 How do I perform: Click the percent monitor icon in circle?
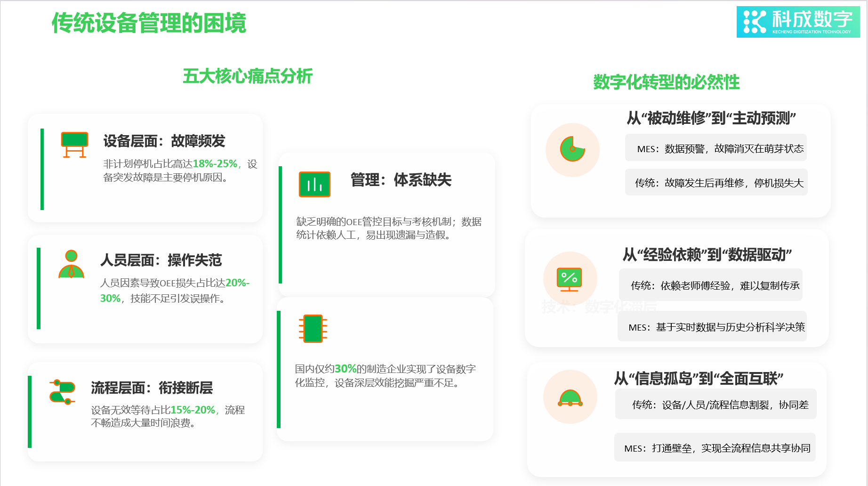(570, 279)
